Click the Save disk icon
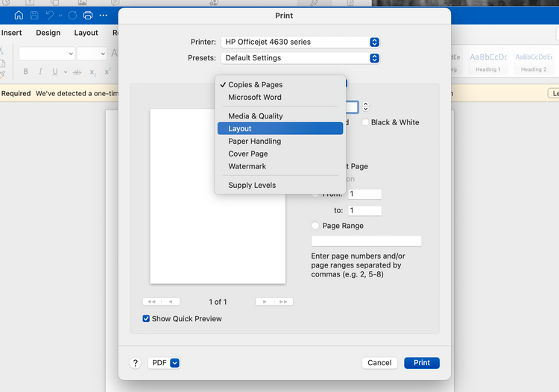 point(34,15)
